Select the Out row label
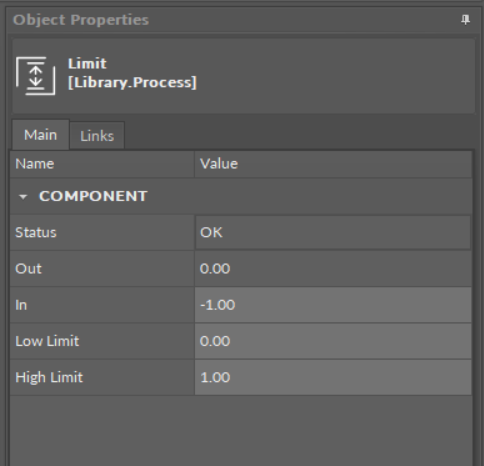Screen dimensions: 484x466 click(28, 269)
